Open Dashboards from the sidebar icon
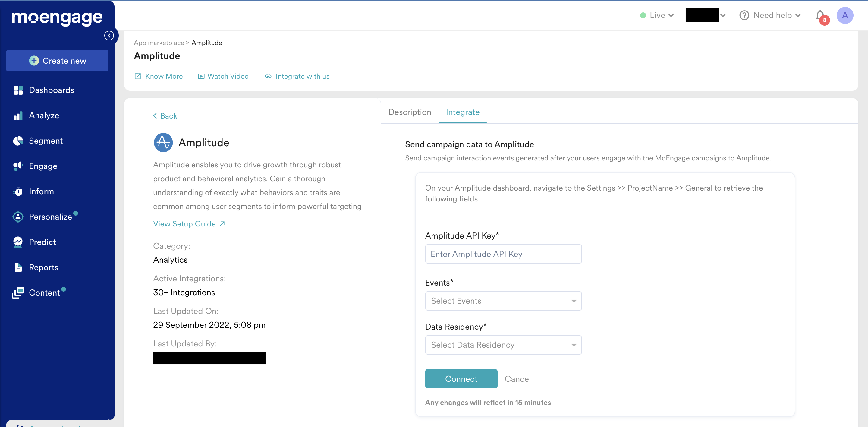Image resolution: width=868 pixels, height=427 pixels. tap(18, 90)
